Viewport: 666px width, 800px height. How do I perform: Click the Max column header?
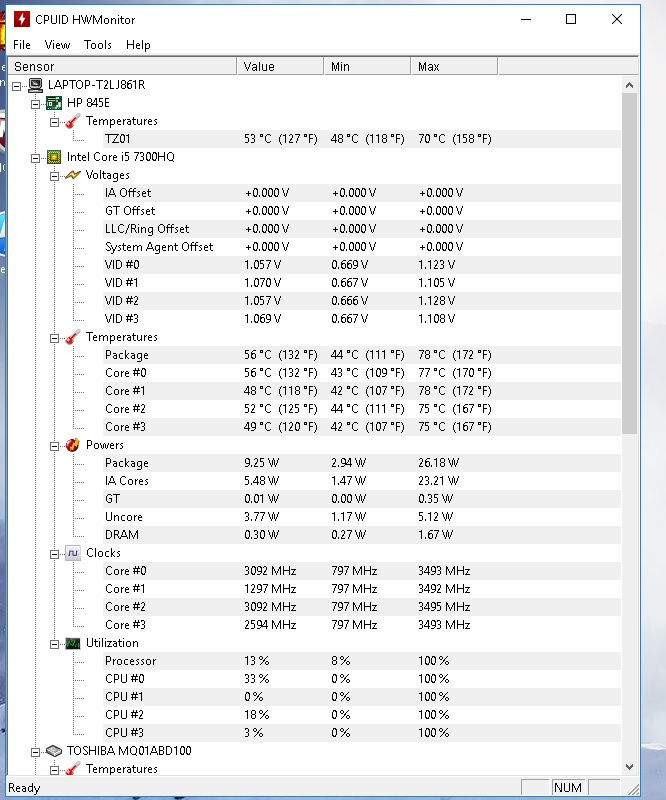(454, 66)
